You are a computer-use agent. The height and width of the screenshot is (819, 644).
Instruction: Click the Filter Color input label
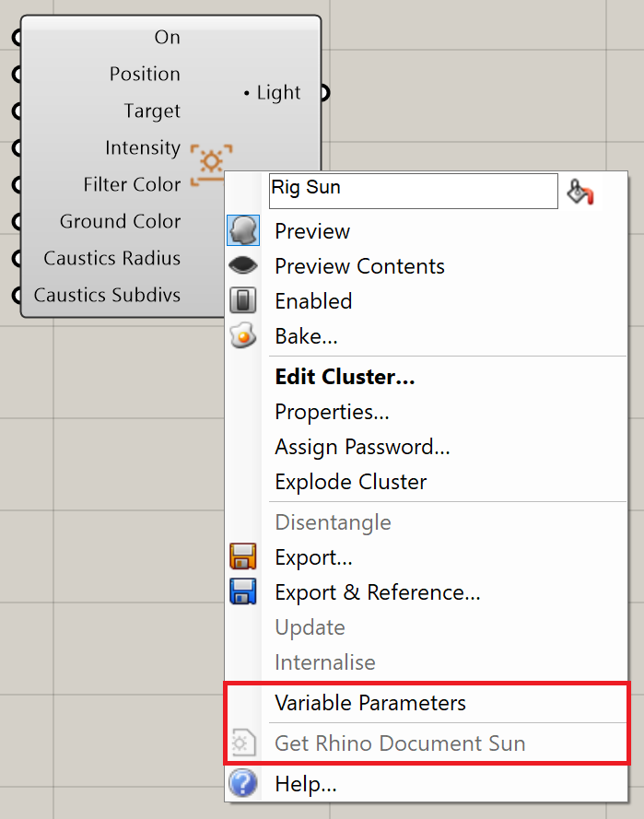pos(132,184)
